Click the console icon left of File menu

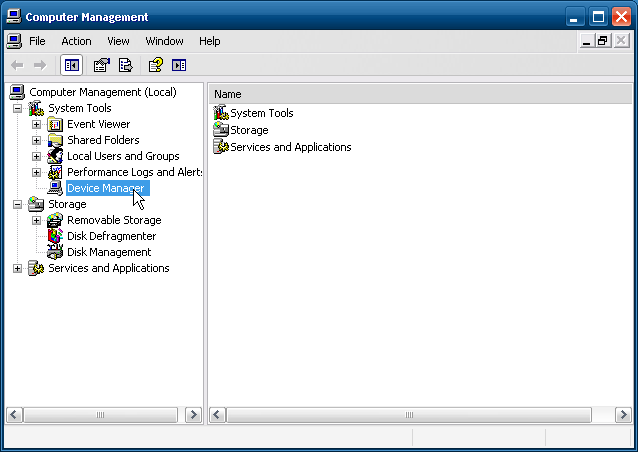pos(14,41)
